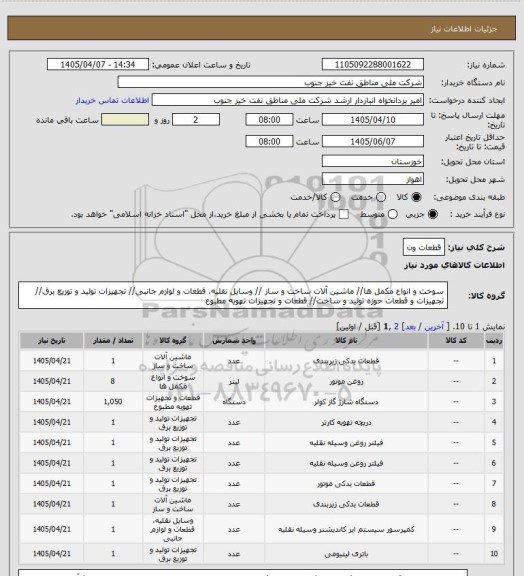Click the need number field 1105092288001622

(x=373, y=64)
